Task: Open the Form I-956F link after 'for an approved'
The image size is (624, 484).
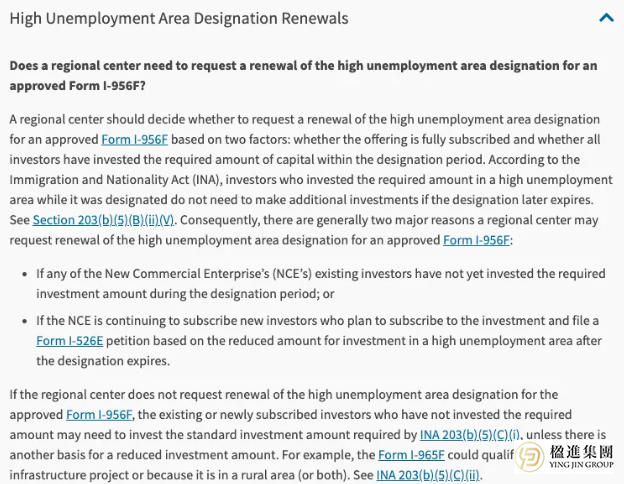Action: tap(135, 140)
